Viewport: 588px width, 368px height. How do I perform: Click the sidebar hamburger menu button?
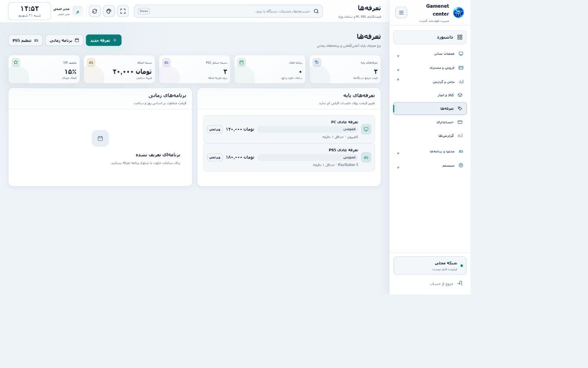point(401,13)
